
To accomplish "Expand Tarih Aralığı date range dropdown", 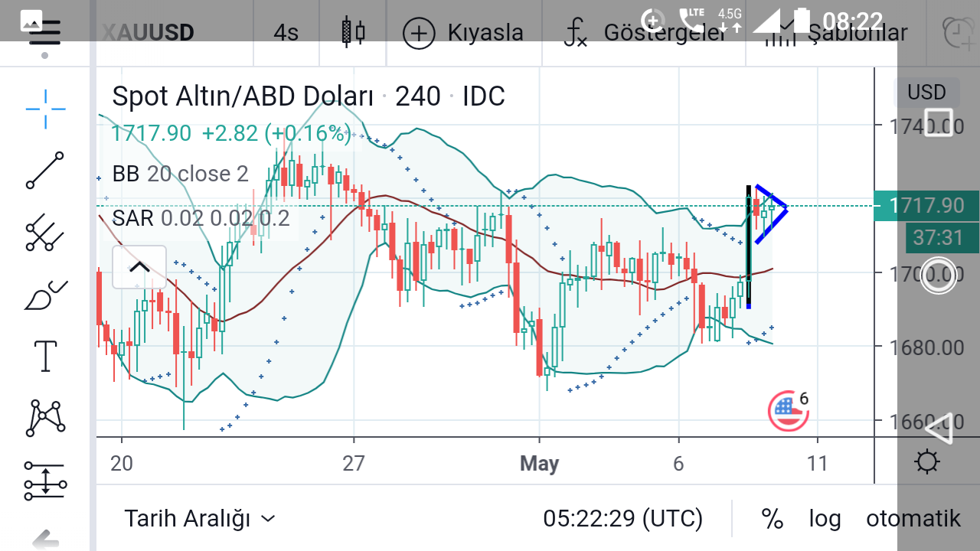I will [199, 518].
